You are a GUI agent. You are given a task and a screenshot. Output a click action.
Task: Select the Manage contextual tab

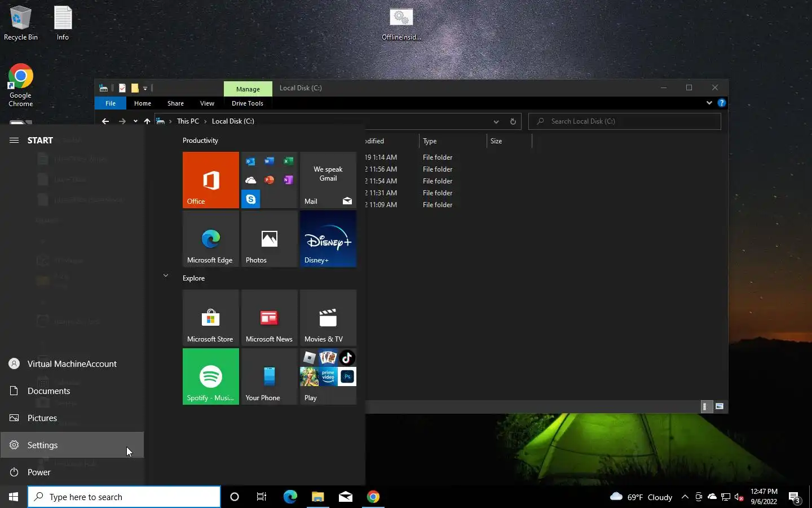coord(248,89)
